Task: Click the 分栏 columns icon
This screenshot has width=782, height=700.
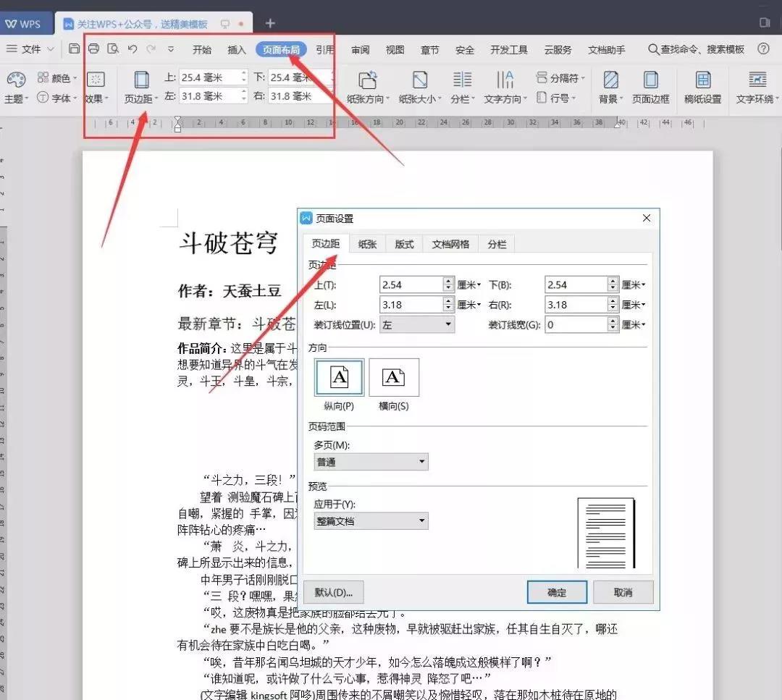Action: [461, 80]
